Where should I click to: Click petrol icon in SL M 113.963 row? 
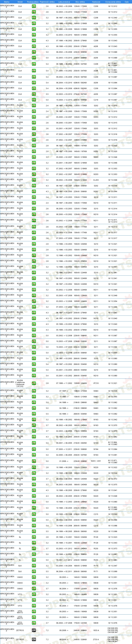[x=34, y=560]
